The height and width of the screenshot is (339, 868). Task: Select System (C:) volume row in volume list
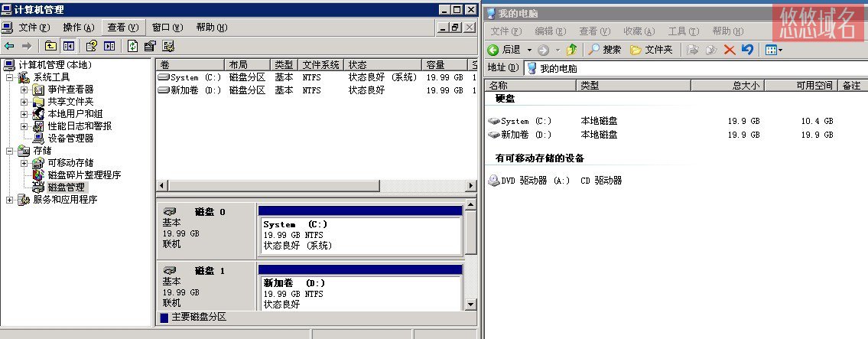pos(316,77)
